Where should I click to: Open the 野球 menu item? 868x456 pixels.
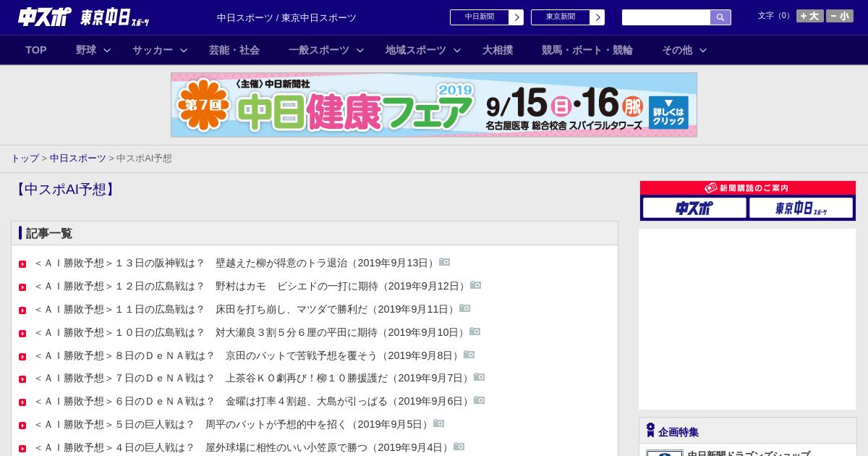coord(86,50)
